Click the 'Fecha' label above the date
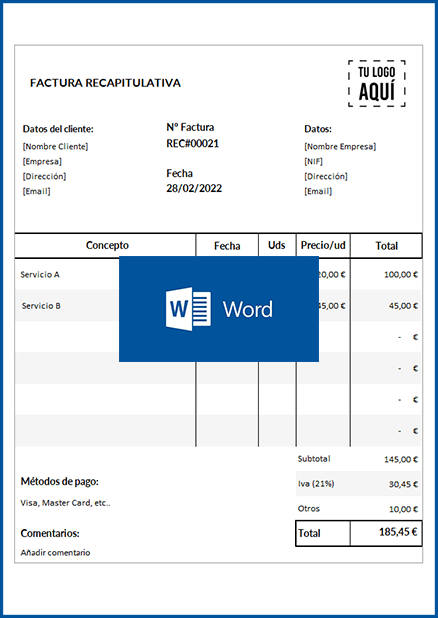Screen dimensions: 438x618 point(179,173)
